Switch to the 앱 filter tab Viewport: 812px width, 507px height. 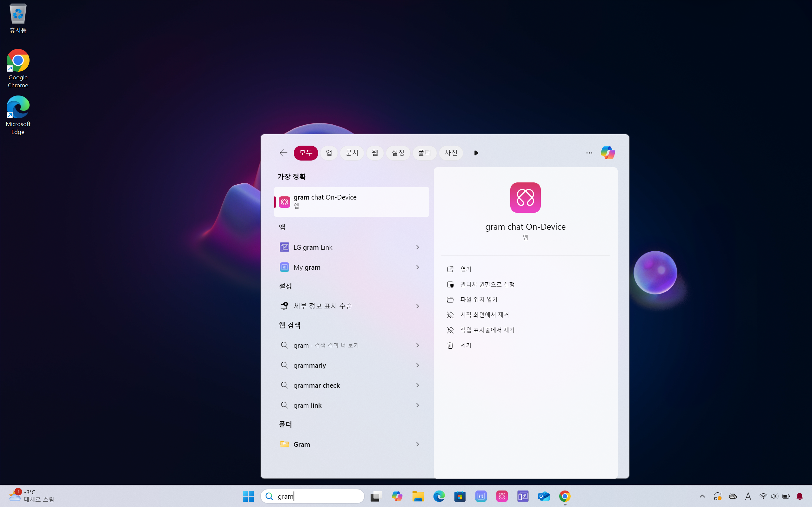[329, 153]
